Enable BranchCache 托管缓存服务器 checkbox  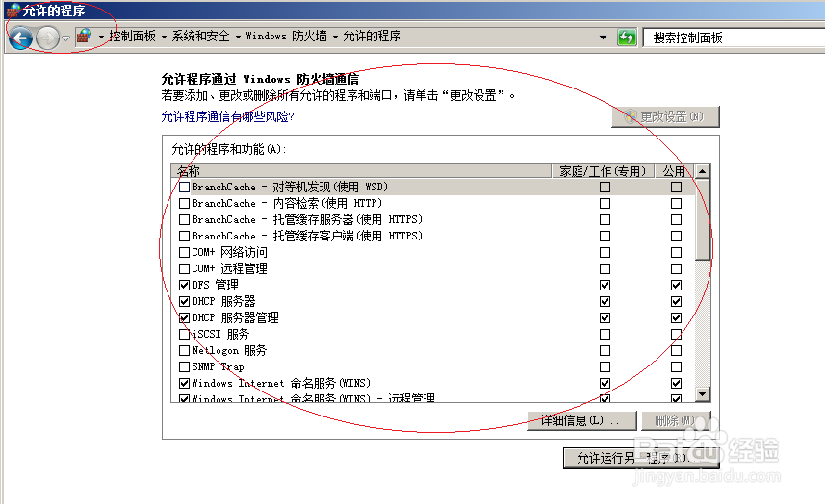184,219
